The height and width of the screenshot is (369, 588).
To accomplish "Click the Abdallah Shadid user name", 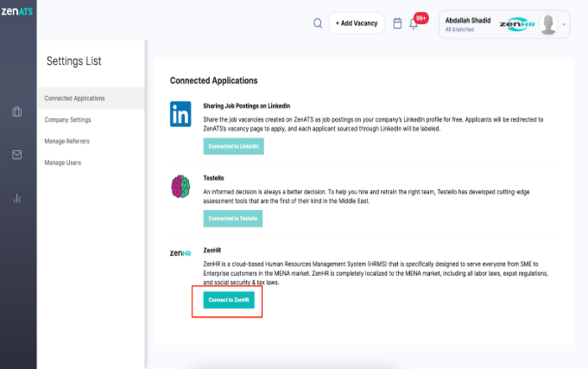I will (x=468, y=20).
